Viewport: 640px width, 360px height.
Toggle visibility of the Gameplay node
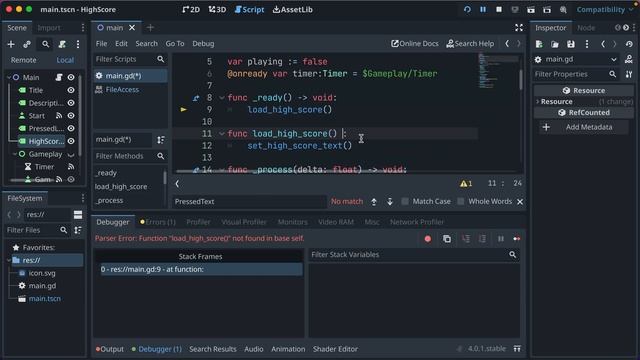71,154
